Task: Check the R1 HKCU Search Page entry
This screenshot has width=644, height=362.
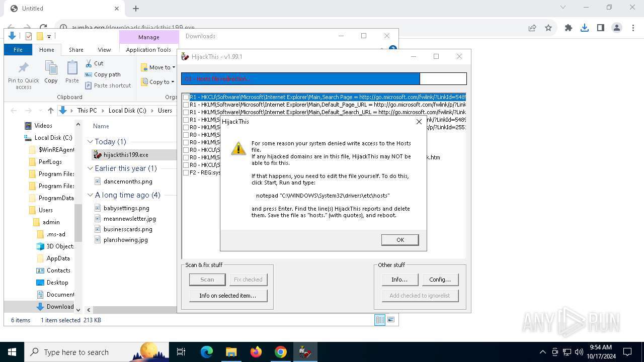Action: click(x=186, y=97)
